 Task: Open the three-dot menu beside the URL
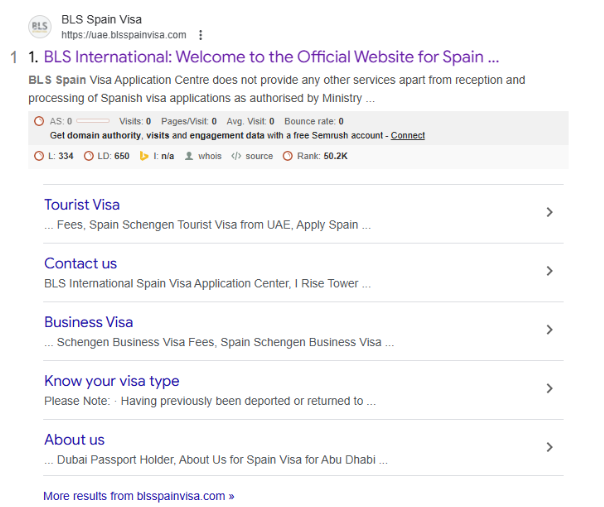[200, 35]
